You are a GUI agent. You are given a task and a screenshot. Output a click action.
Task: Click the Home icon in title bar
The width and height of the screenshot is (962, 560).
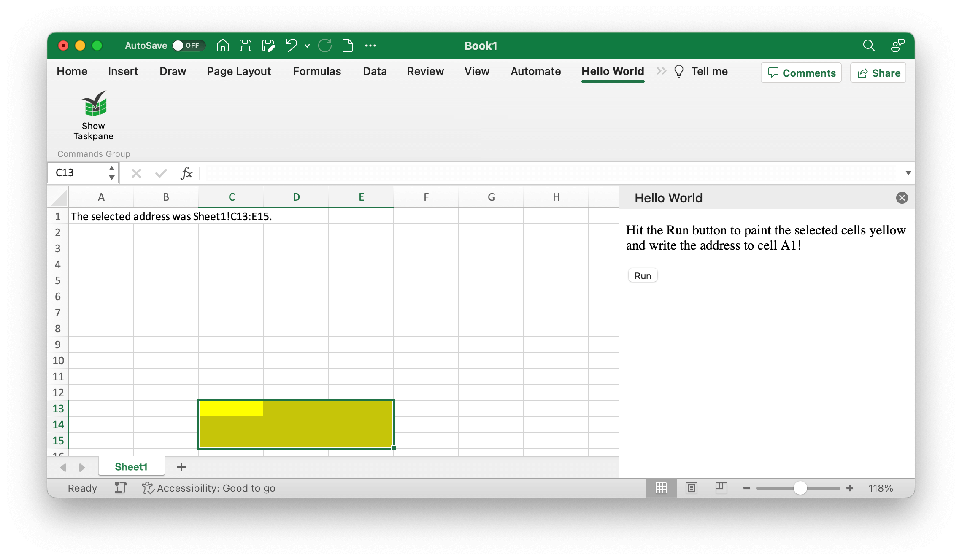pyautogui.click(x=223, y=46)
